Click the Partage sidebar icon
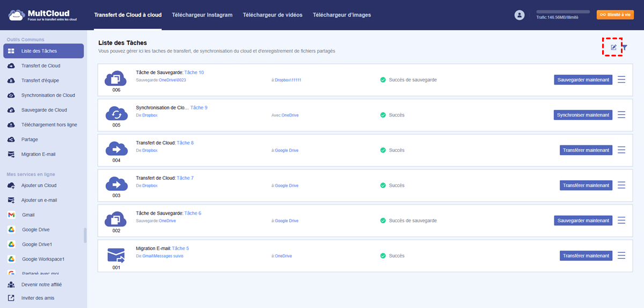Image resolution: width=644 pixels, height=308 pixels. [11, 140]
